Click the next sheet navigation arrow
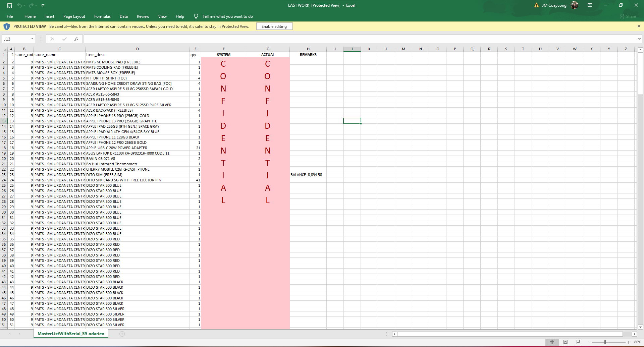 (x=19, y=334)
